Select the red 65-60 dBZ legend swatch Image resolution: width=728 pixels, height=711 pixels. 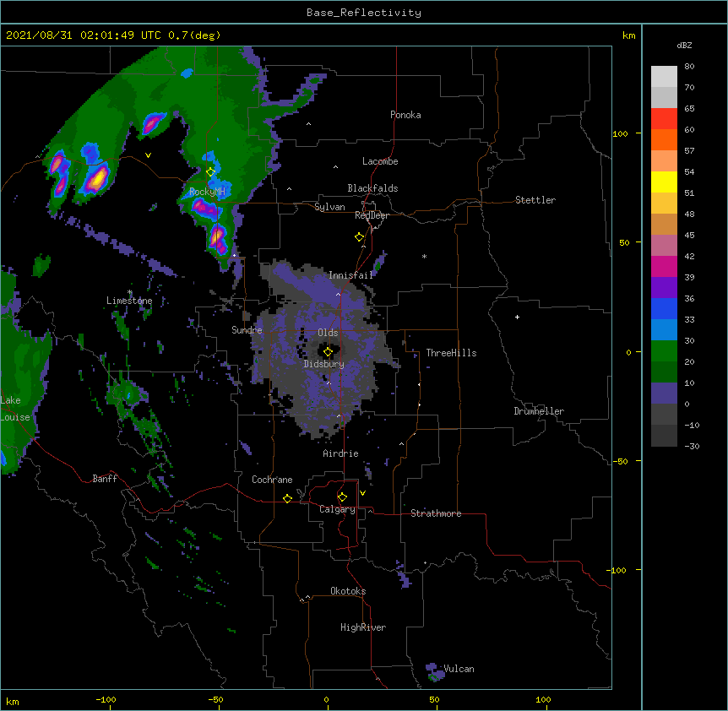pyautogui.click(x=664, y=118)
